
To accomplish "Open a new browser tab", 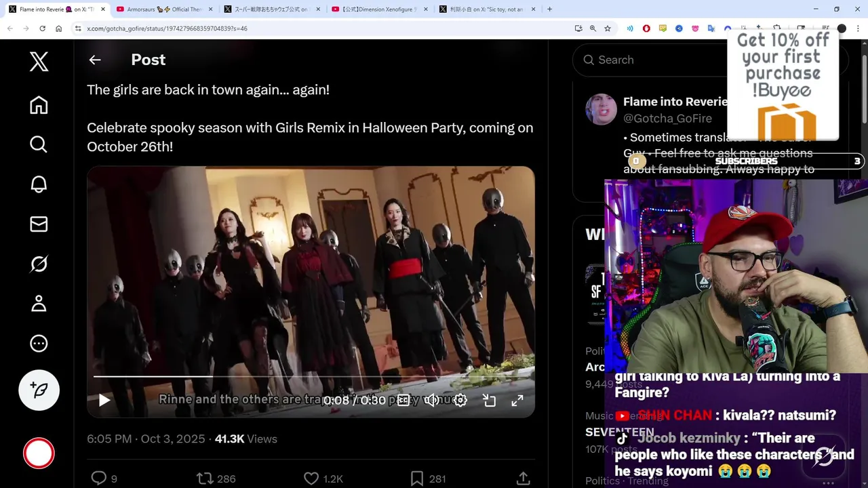I will (x=549, y=9).
